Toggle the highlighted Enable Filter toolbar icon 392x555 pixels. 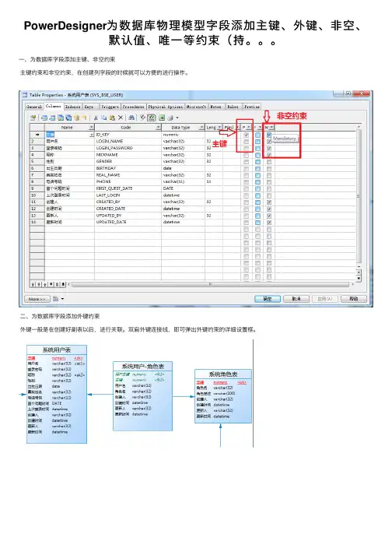[x=152, y=118]
